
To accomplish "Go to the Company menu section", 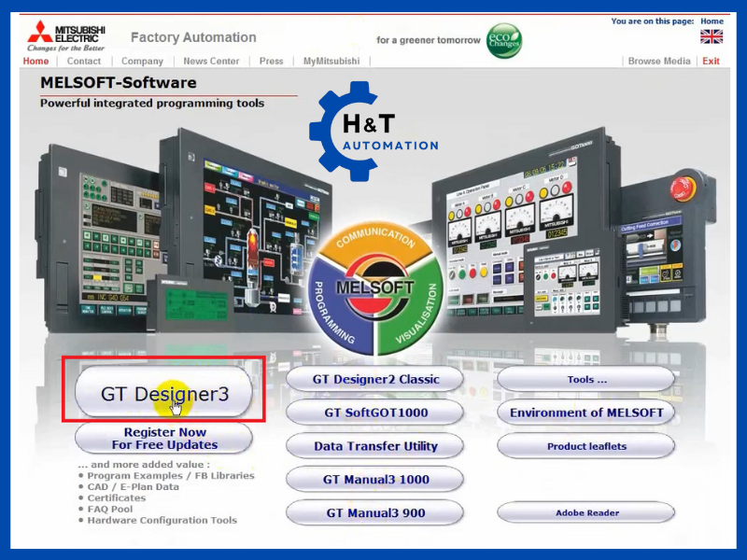I will point(142,62).
